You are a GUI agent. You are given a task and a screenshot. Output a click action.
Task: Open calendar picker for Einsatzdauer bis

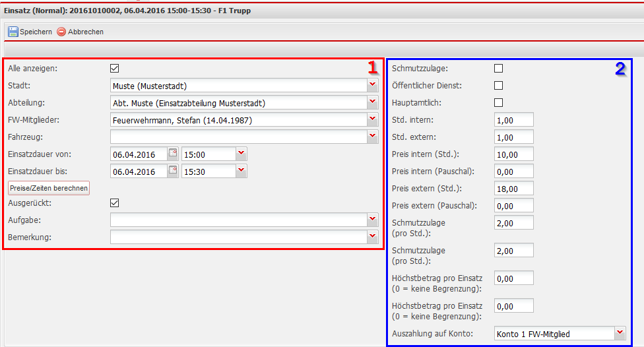point(173,171)
